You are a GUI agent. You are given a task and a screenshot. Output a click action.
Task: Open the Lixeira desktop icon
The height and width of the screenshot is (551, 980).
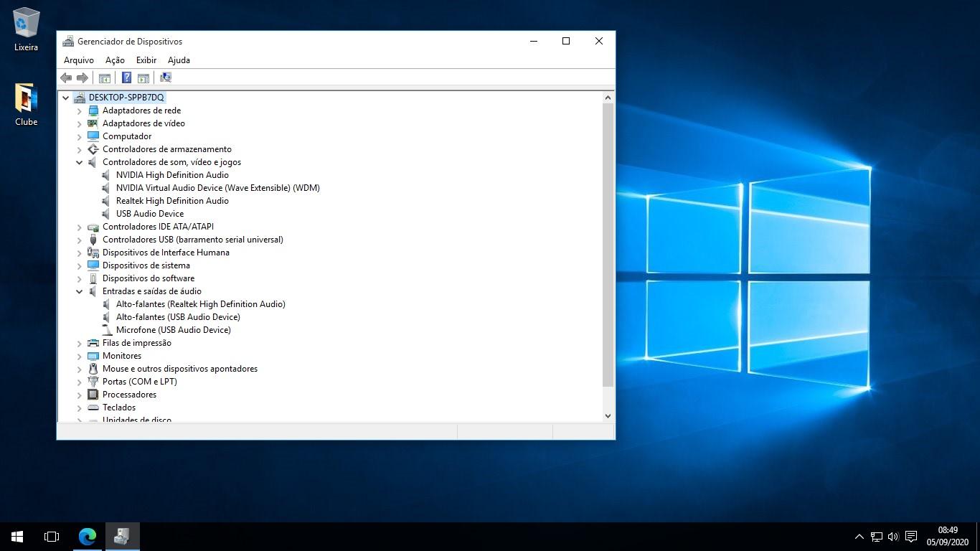pyautogui.click(x=26, y=30)
